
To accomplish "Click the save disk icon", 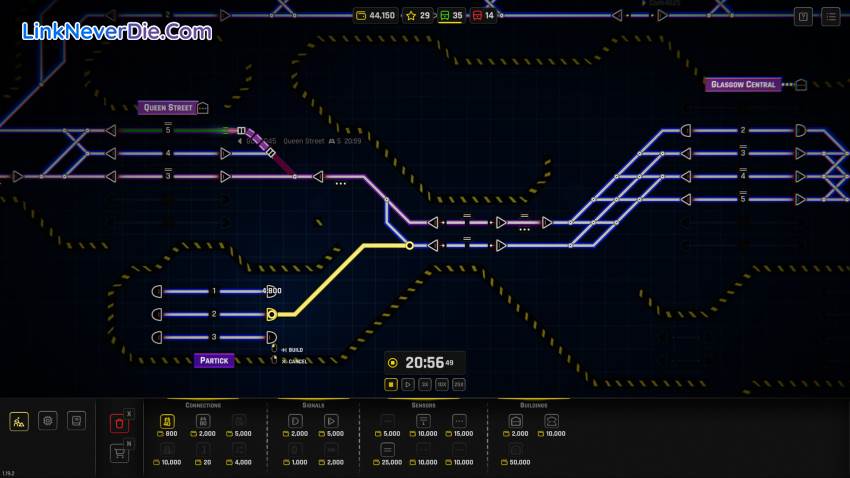I will [x=76, y=422].
